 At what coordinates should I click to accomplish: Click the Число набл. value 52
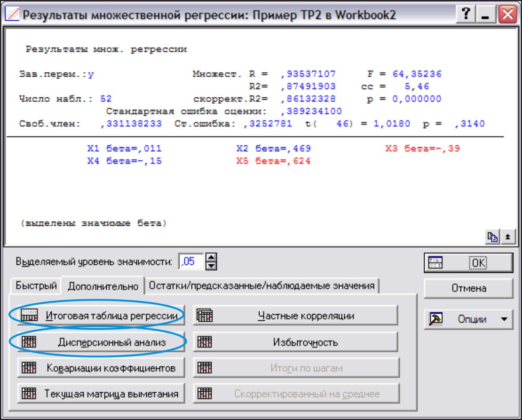(106, 99)
